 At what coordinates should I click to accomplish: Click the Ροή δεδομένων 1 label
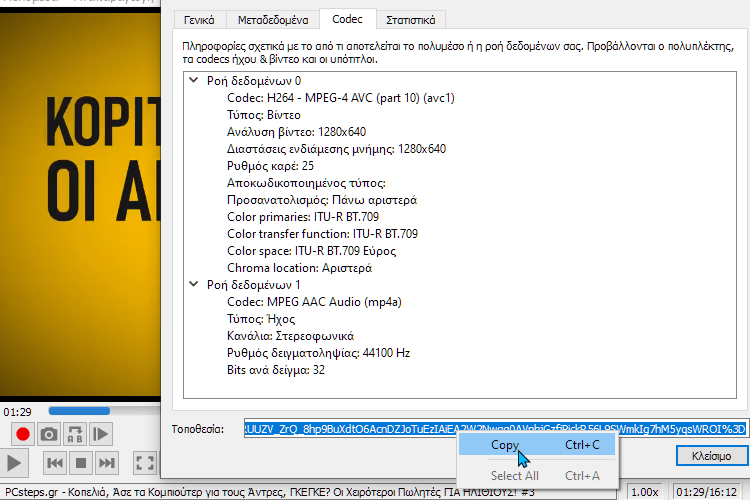pyautogui.click(x=254, y=285)
